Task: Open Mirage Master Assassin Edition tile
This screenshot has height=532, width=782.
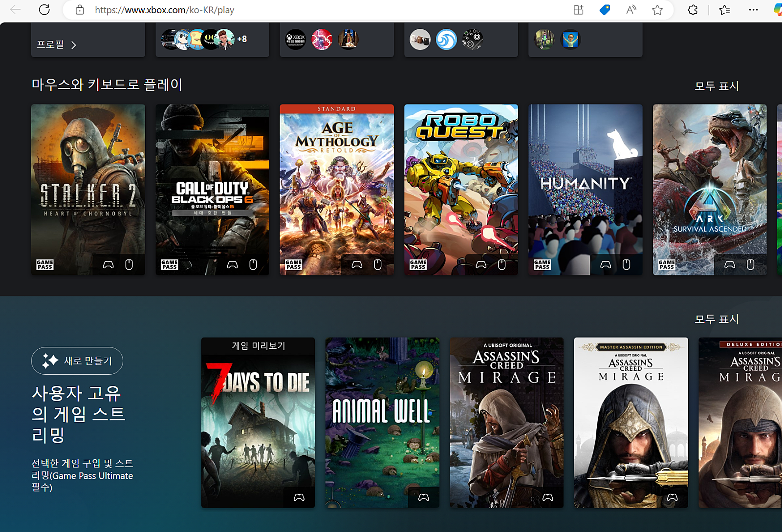Action: click(631, 423)
